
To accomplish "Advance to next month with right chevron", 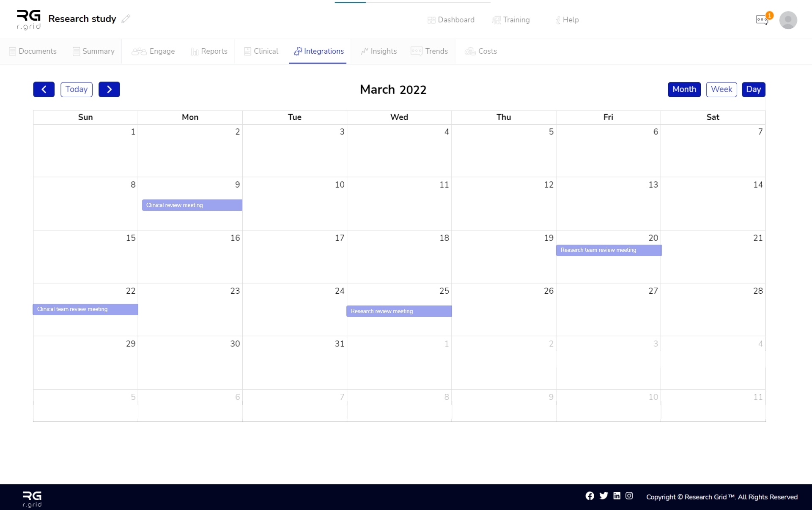I will pos(109,89).
